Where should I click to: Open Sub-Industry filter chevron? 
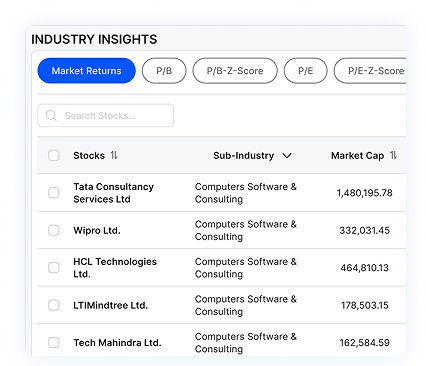pyautogui.click(x=287, y=156)
